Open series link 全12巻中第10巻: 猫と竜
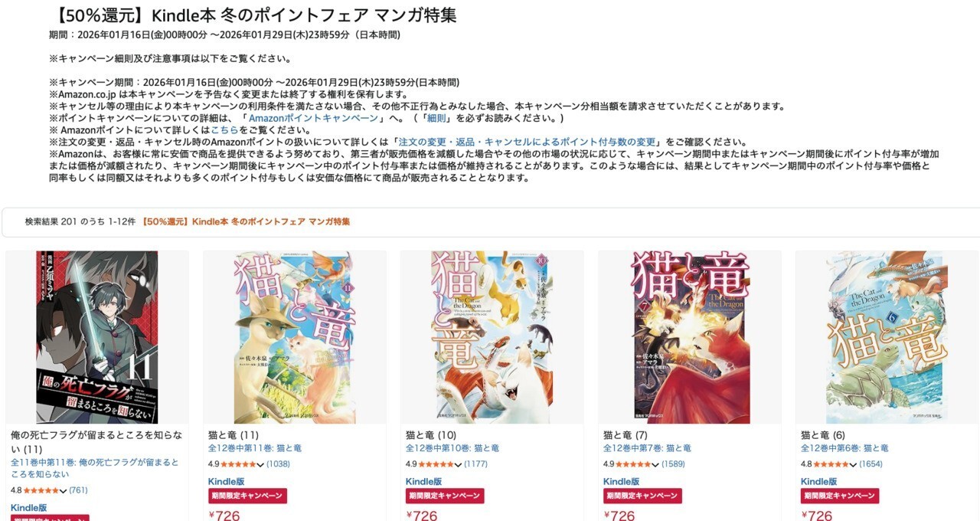This screenshot has height=521, width=980. (452, 448)
